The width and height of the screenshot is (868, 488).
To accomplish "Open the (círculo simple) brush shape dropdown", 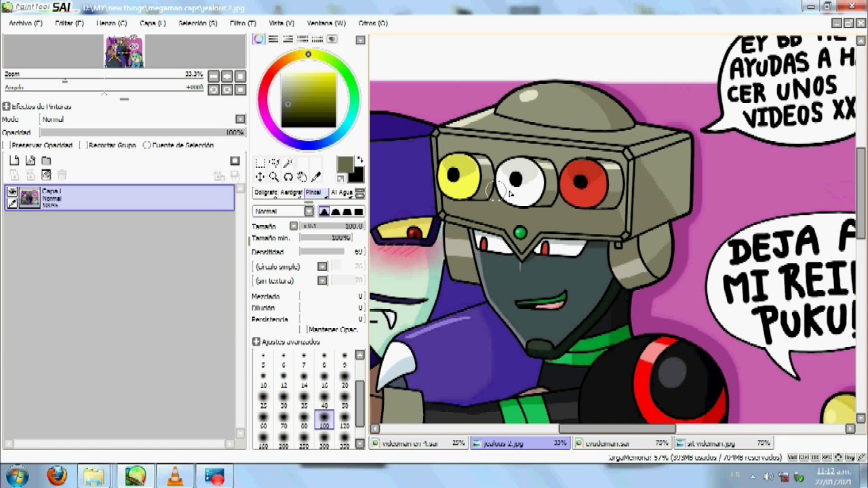I will coord(322,266).
